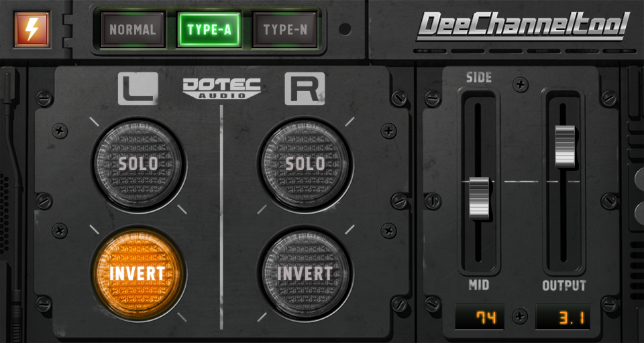Enable SOLO on the left channel
The height and width of the screenshot is (343, 644).
[x=138, y=164]
